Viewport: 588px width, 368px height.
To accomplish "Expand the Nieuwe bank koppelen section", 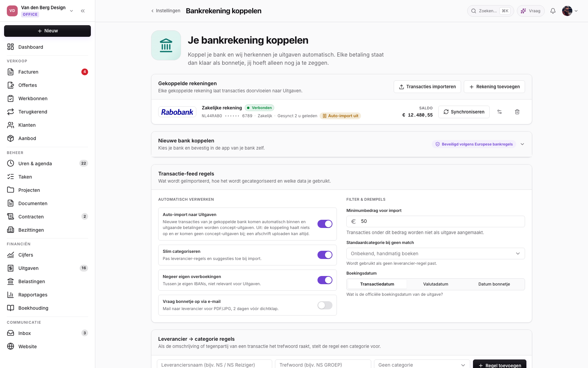I will coord(522,144).
